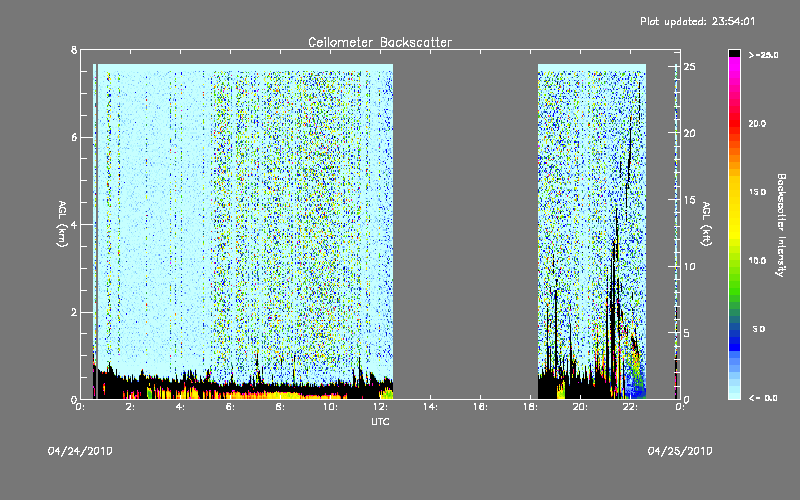Select the "AGL (kft)" axis label
Screen dimensions: 800x500
click(706, 224)
